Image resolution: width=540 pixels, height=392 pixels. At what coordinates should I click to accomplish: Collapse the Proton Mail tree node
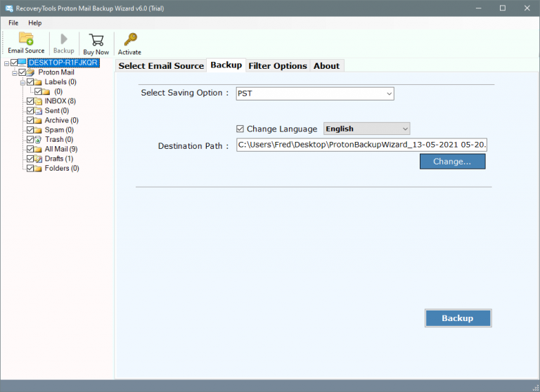pos(15,73)
